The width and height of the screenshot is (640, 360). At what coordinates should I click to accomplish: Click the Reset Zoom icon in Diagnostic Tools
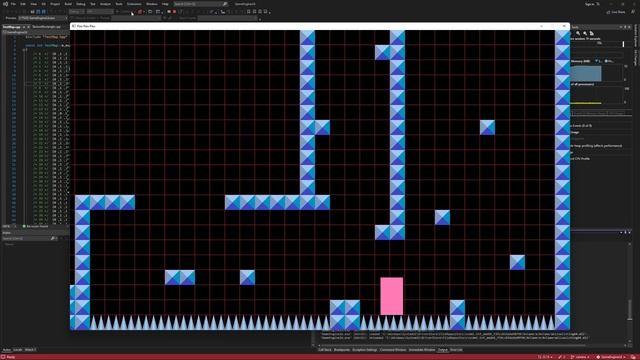click(591, 33)
